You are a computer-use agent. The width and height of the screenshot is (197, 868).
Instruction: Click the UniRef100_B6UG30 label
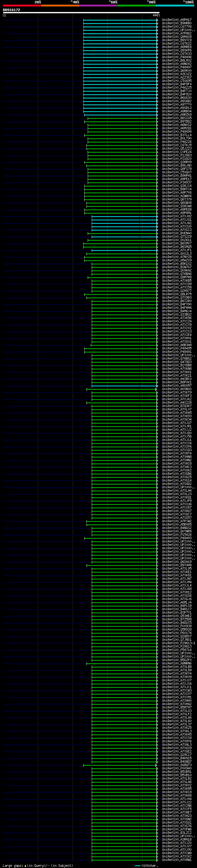coord(177,98)
